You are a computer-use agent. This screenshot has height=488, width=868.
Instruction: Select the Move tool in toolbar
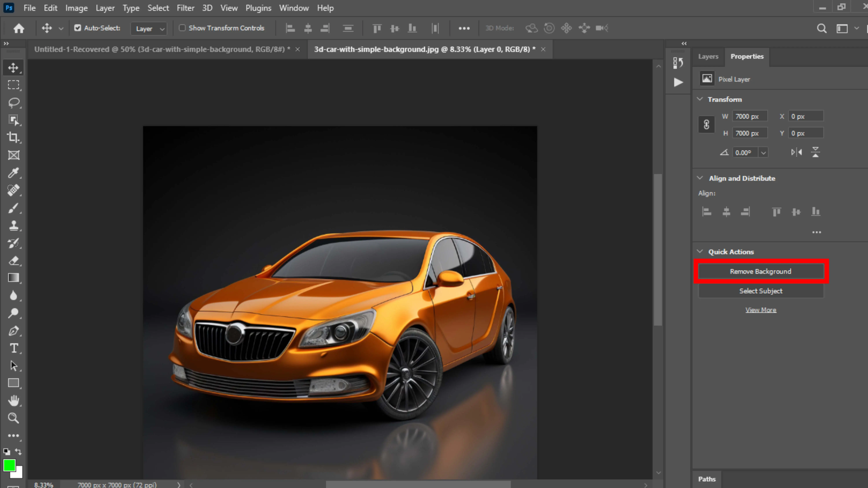pyautogui.click(x=13, y=67)
